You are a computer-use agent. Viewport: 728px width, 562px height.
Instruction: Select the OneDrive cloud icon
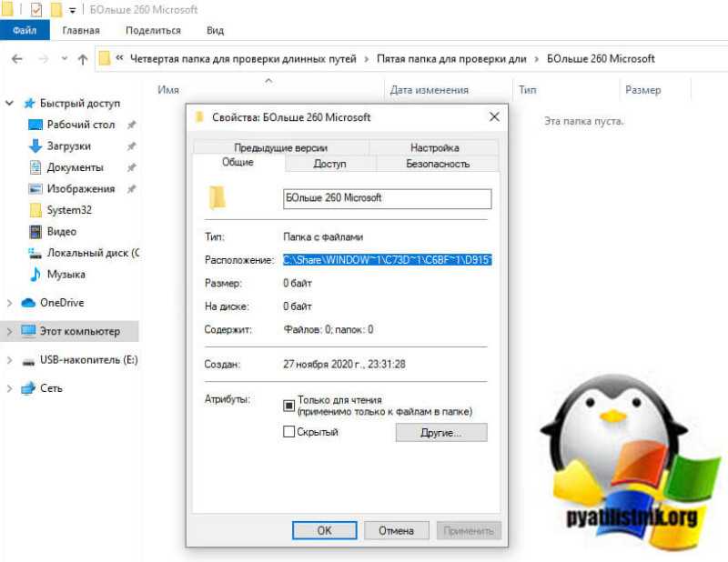pos(28,303)
